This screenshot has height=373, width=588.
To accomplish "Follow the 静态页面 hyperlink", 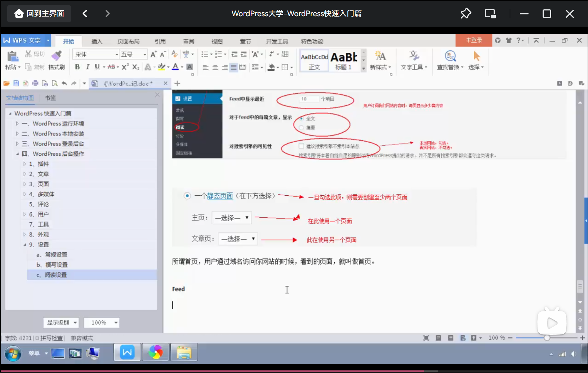I will click(220, 196).
